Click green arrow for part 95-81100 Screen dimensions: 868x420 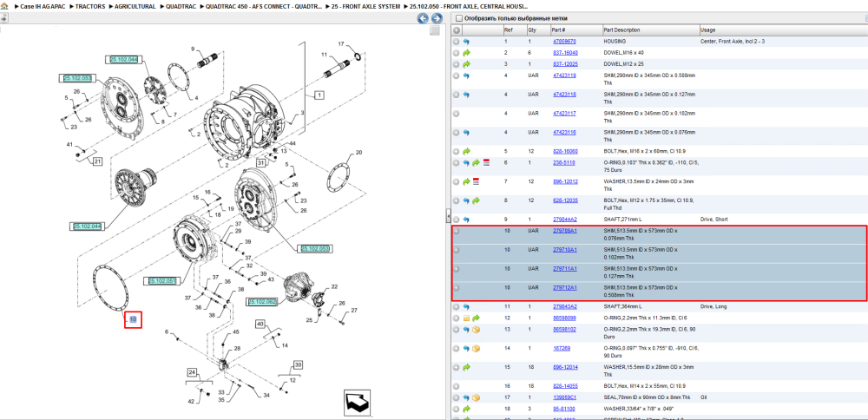[466, 409]
